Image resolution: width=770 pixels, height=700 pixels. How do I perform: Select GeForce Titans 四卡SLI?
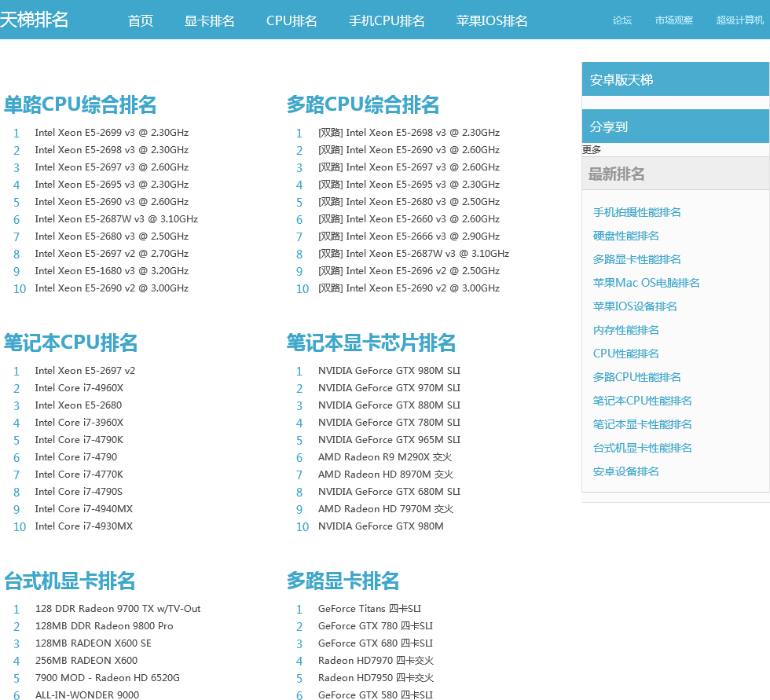pyautogui.click(x=369, y=609)
